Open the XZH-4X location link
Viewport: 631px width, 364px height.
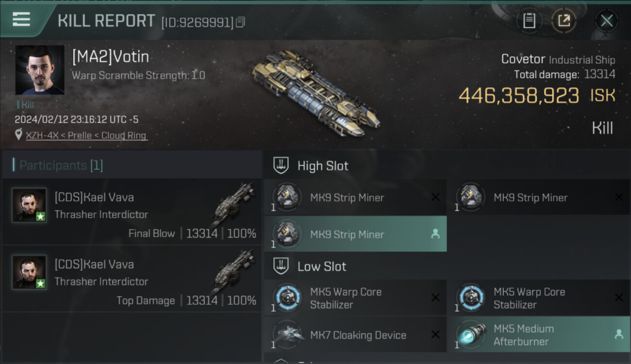pyautogui.click(x=86, y=135)
